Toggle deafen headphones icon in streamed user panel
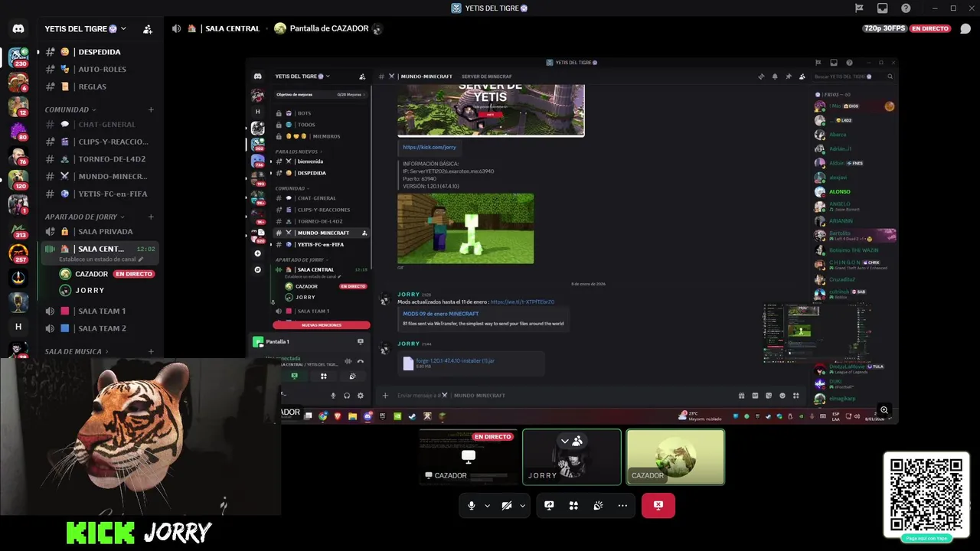Screen dimensions: 980x551 347,396
